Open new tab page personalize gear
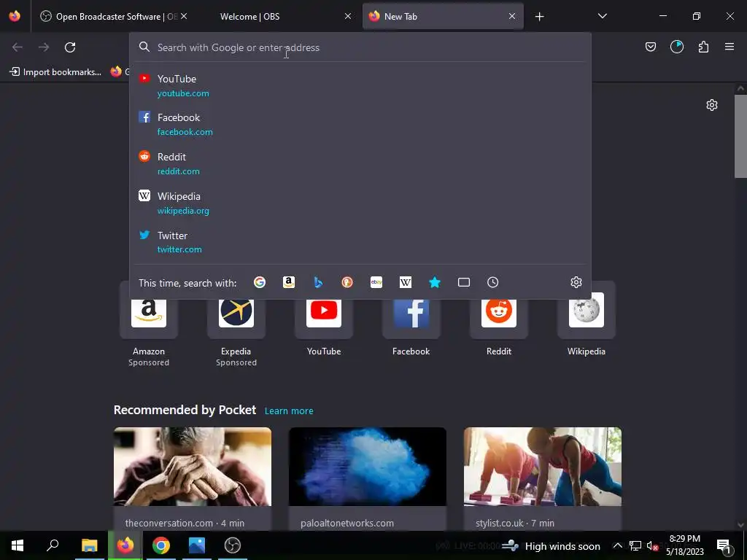This screenshot has height=560, width=747. point(712,105)
